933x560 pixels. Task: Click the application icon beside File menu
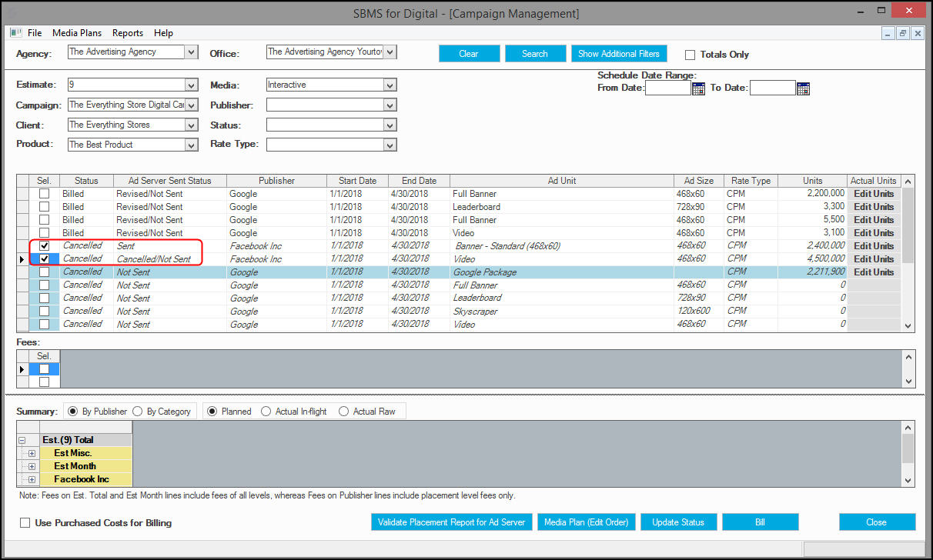[16, 33]
